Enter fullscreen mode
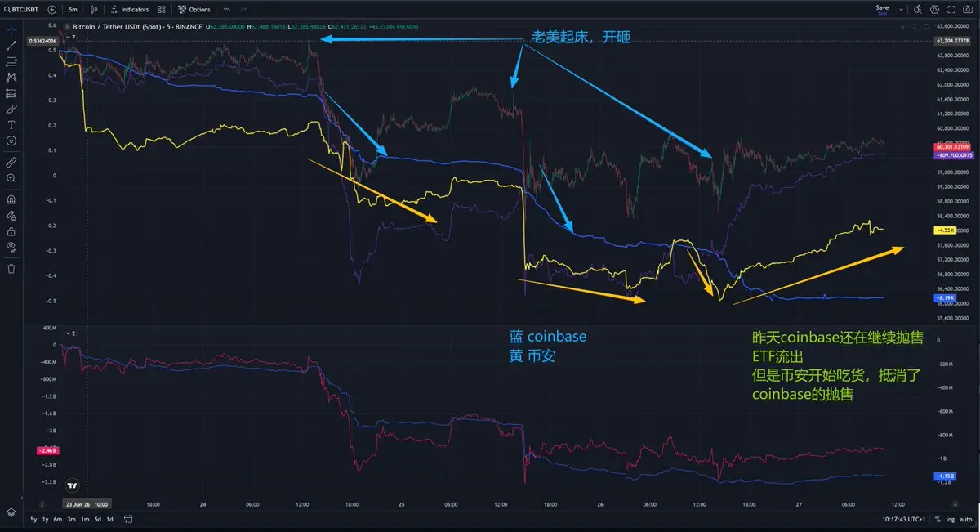Screen dimensions: 980x532 (952, 10)
